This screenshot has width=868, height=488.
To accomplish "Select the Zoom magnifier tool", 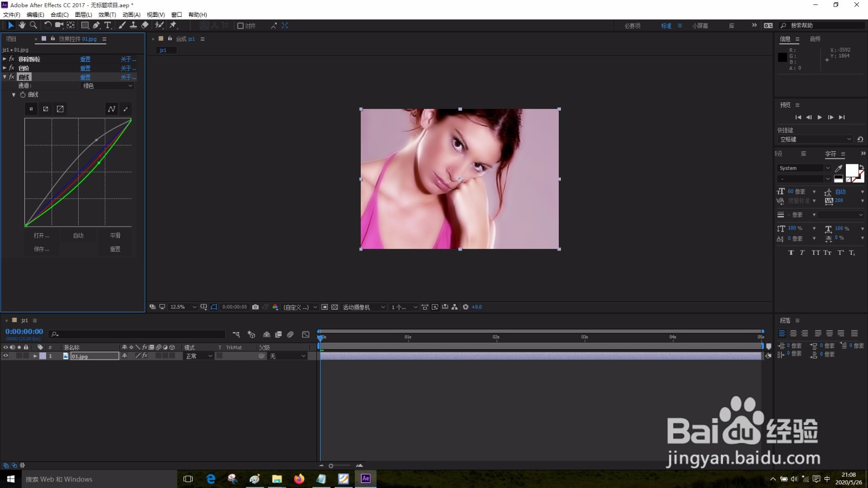I will pos(33,25).
